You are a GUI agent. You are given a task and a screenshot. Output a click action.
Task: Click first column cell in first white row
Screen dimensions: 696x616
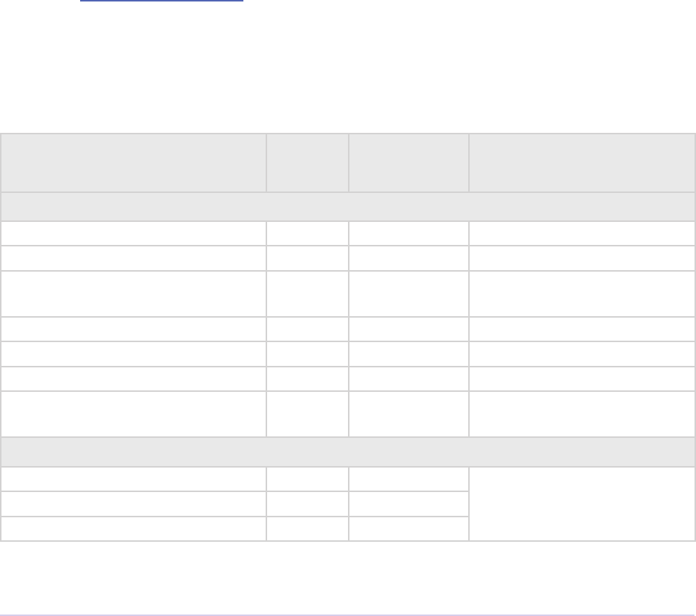pos(134,234)
